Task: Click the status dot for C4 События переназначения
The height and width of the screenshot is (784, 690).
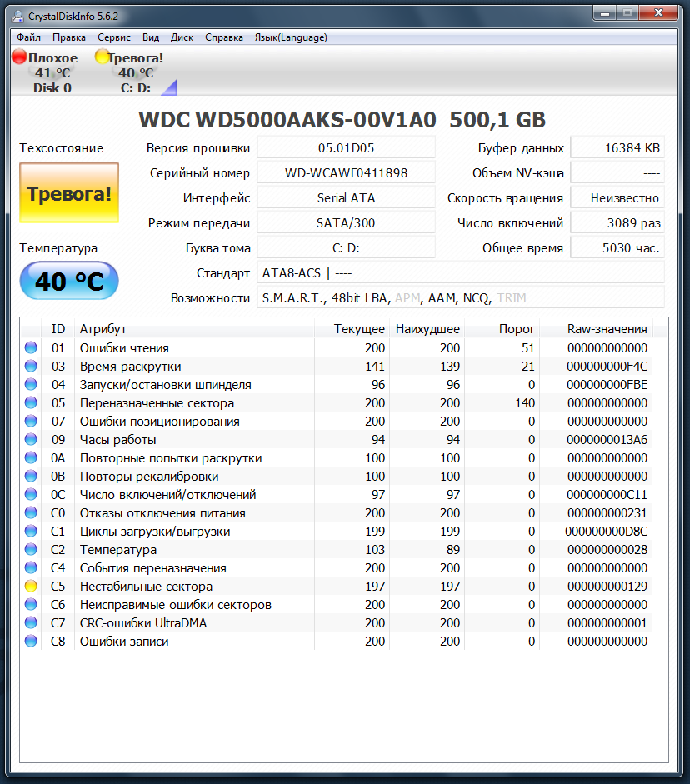Action: click(31, 567)
